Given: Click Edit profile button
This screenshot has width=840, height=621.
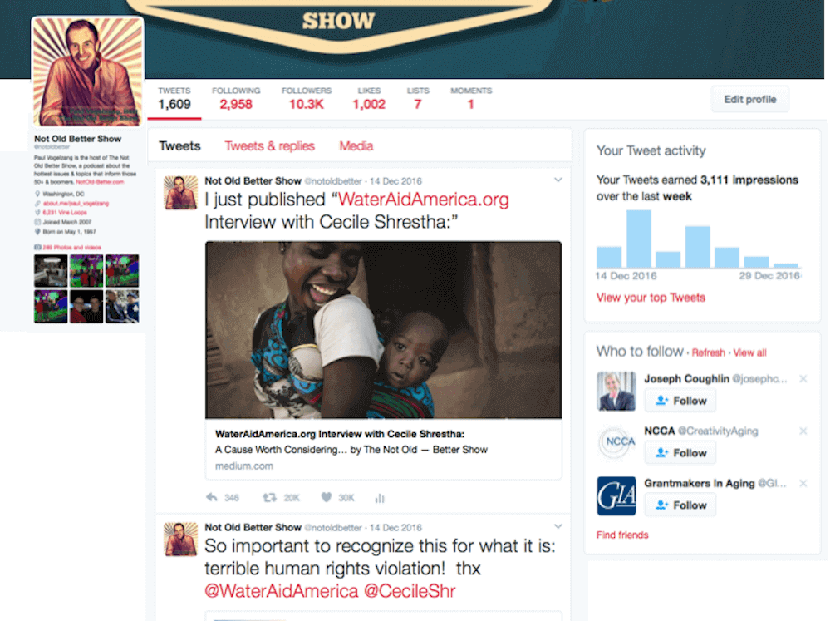Looking at the screenshot, I should pyautogui.click(x=750, y=99).
